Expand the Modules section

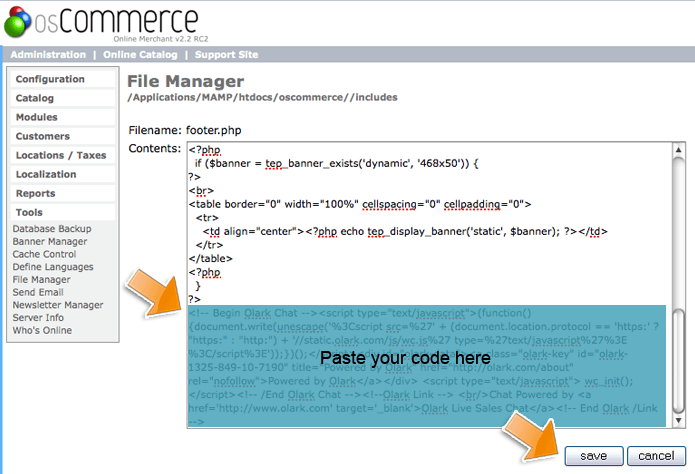point(37,117)
